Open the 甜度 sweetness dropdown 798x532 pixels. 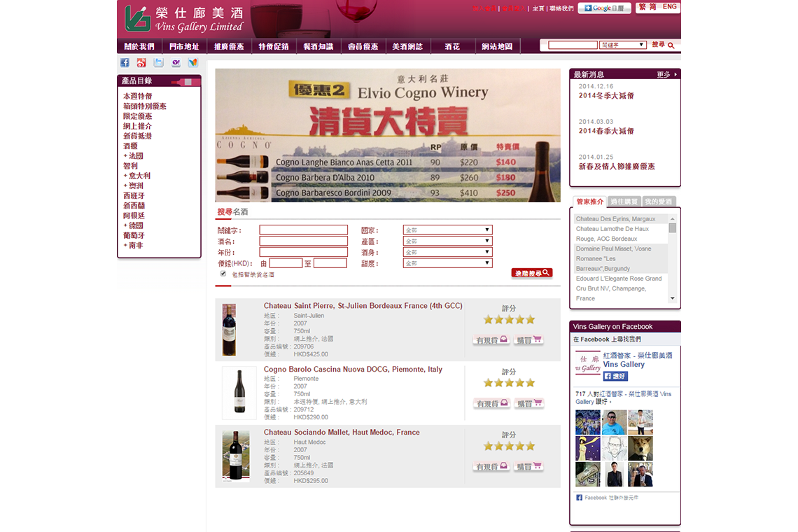pyautogui.click(x=447, y=263)
